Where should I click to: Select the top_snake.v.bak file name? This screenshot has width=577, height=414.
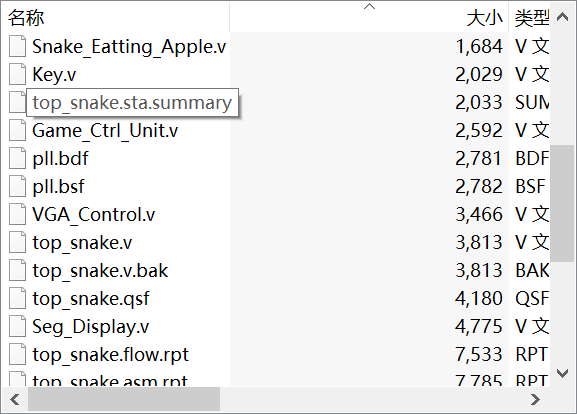click(x=100, y=271)
